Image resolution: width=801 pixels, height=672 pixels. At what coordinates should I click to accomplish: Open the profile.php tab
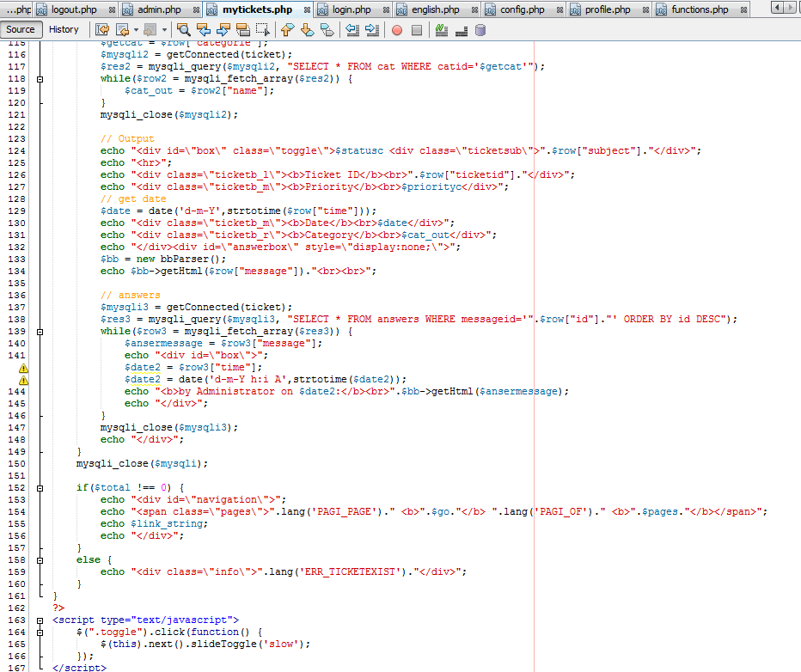pyautogui.click(x=608, y=9)
